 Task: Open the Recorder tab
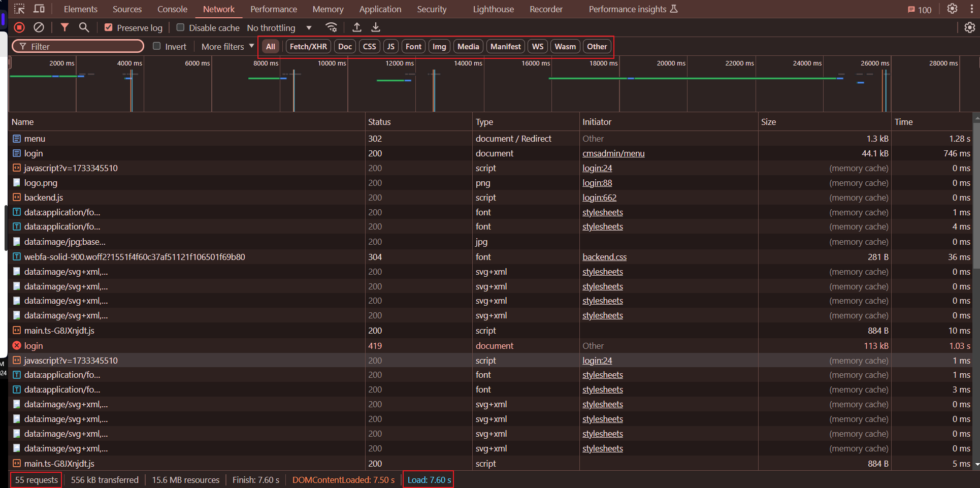click(x=546, y=9)
